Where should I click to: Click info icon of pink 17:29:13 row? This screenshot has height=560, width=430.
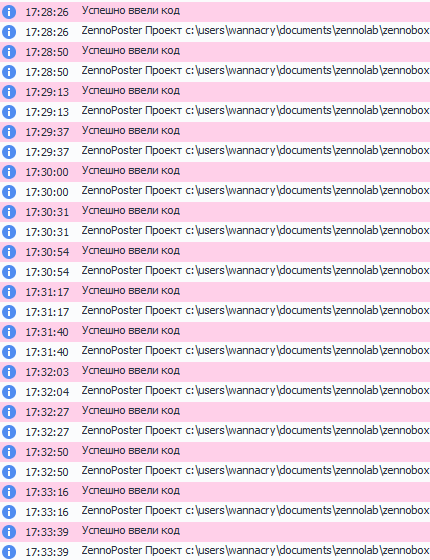(9, 92)
